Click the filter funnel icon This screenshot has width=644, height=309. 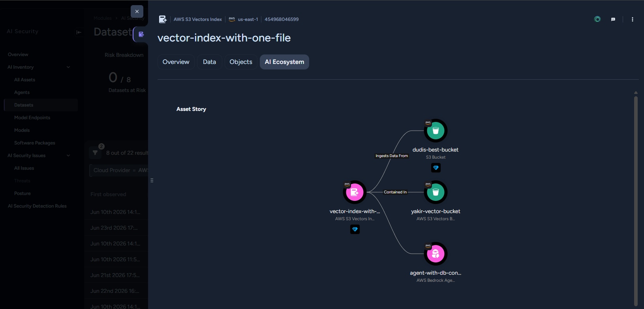[x=95, y=153]
